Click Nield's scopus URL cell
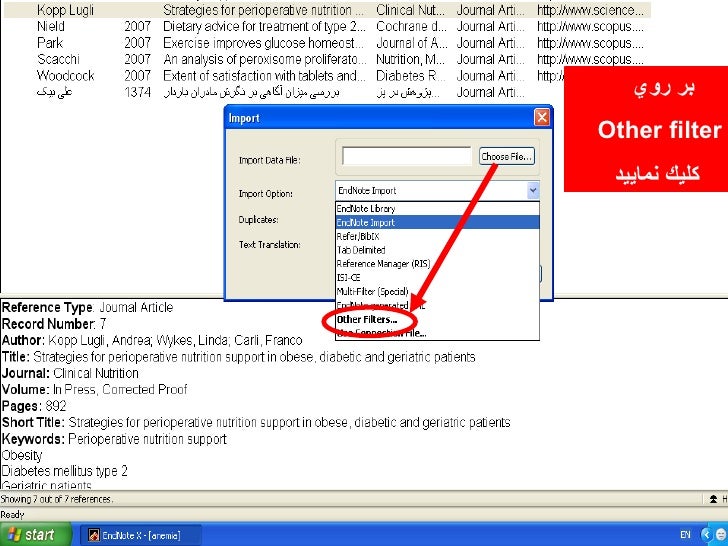Image resolution: width=728 pixels, height=546 pixels. 590,26
